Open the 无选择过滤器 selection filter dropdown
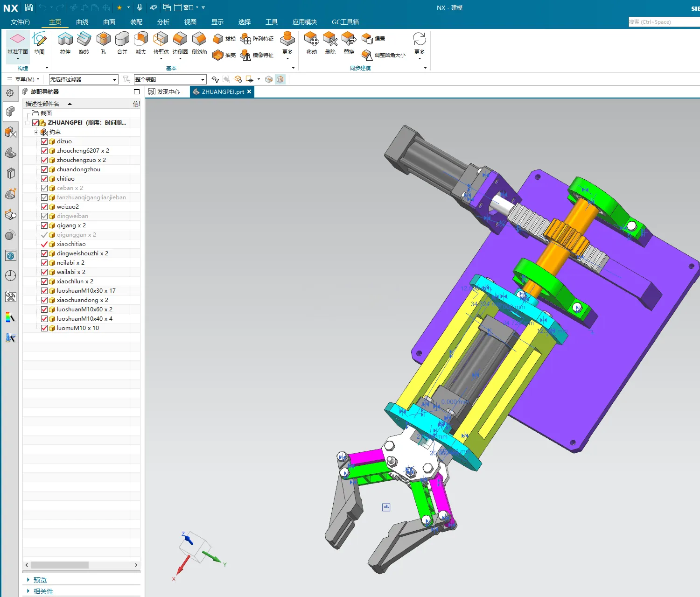This screenshot has width=700, height=597. [84, 79]
